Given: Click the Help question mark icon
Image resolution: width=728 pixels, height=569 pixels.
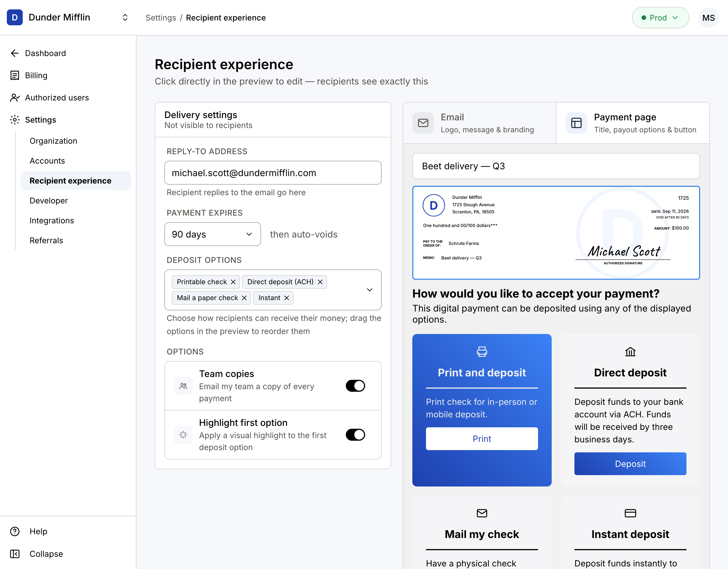Looking at the screenshot, I should pyautogui.click(x=15, y=531).
